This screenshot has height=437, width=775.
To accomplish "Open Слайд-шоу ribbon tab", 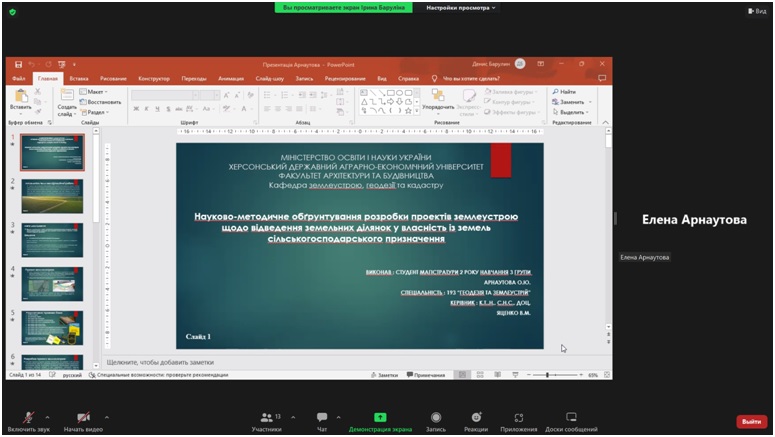I will pyautogui.click(x=269, y=79).
